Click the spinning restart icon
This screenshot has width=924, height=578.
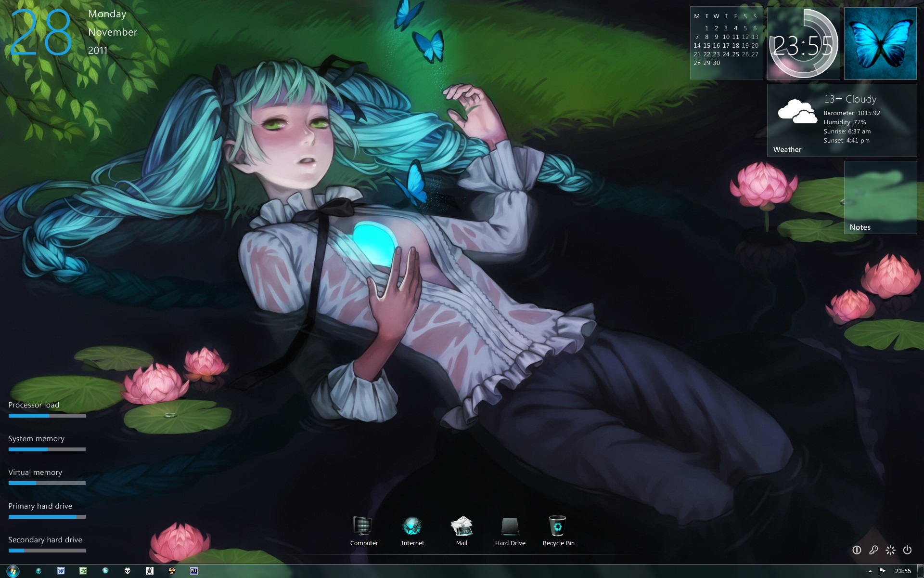890,550
